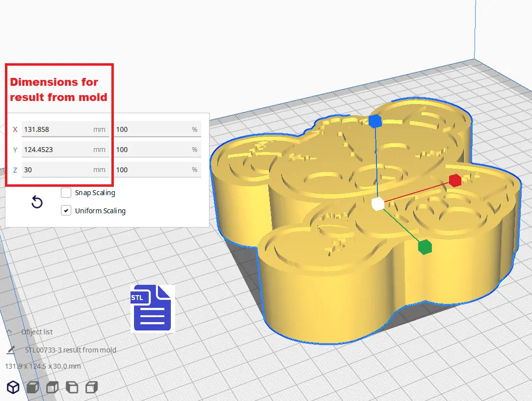The image size is (532, 401).
Task: Collapse the Object list chevron
Action: pyautogui.click(x=9, y=332)
